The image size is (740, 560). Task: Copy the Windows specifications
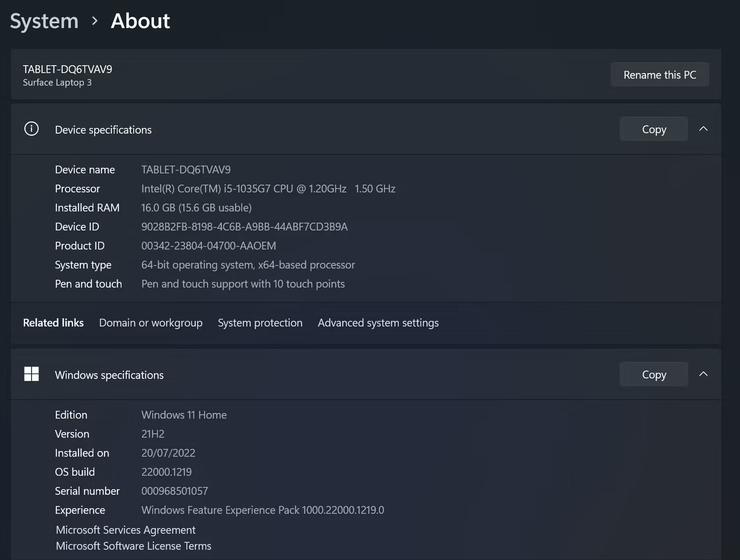(x=654, y=374)
